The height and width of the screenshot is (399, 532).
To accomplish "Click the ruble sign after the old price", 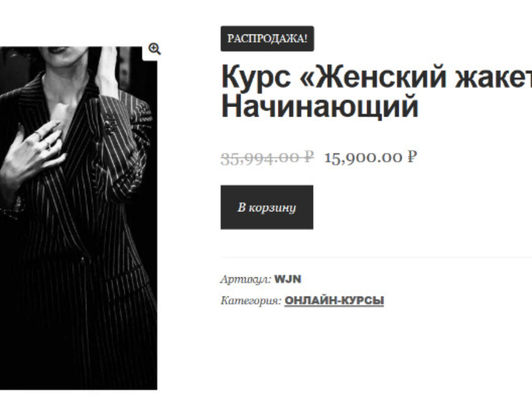I will [308, 157].
